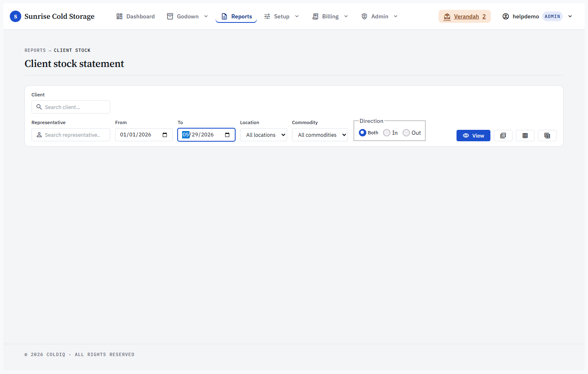588x374 pixels.
Task: Select the Both direction radio button
Action: (x=363, y=133)
